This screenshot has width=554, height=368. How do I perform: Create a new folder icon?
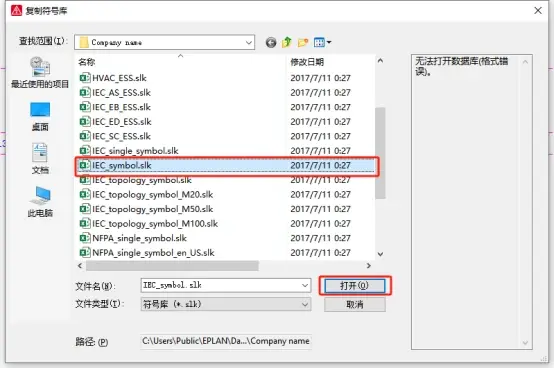(x=303, y=43)
